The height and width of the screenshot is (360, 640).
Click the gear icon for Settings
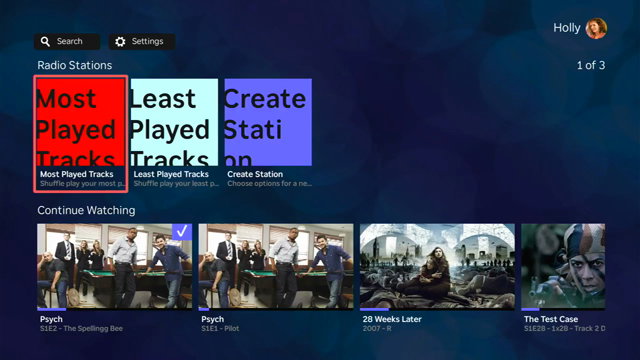(120, 41)
